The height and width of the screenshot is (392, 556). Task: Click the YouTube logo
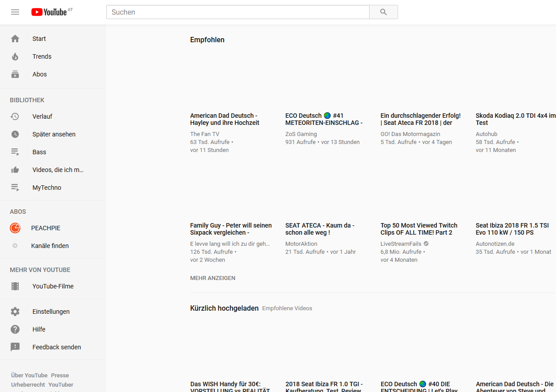[x=49, y=12]
